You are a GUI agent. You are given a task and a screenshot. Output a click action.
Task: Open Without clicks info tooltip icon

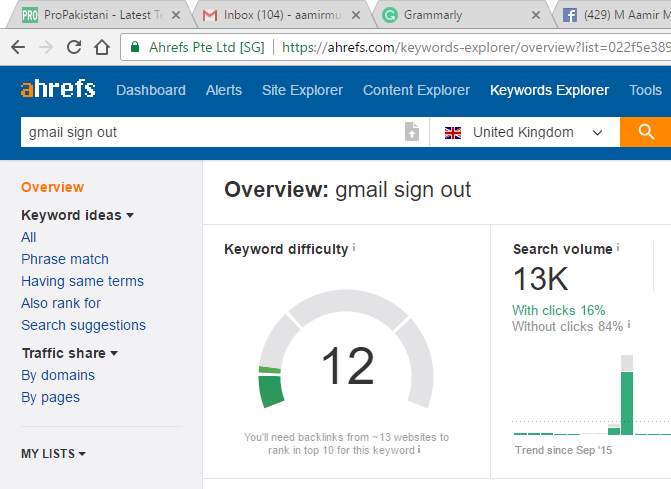[x=629, y=325]
